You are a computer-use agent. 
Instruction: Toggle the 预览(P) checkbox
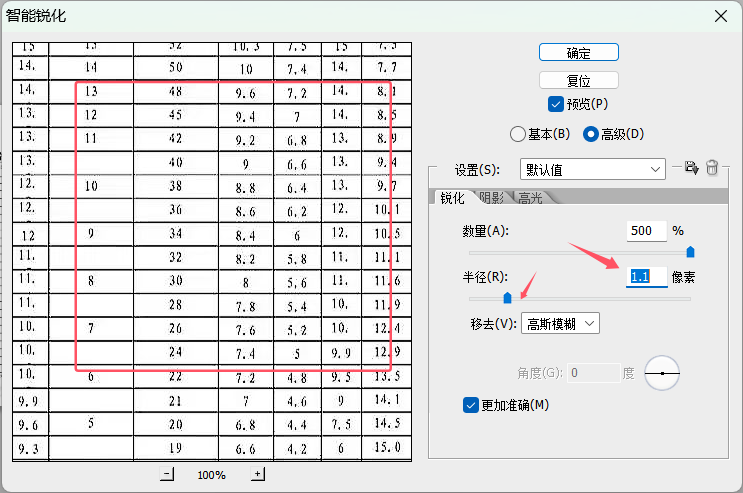[x=556, y=104]
